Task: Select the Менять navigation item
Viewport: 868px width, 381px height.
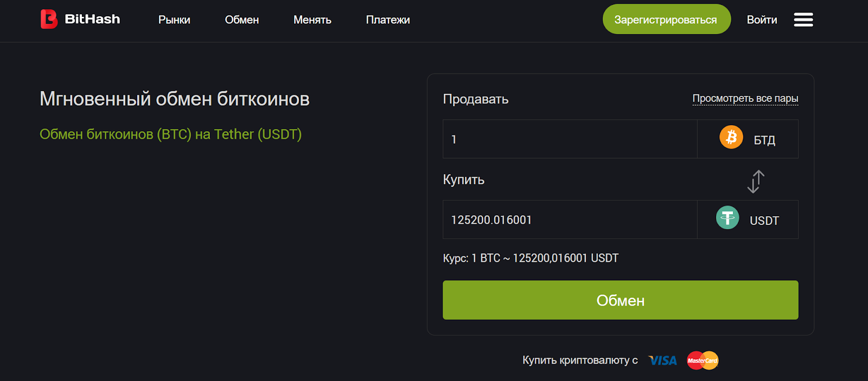Action: tap(312, 20)
